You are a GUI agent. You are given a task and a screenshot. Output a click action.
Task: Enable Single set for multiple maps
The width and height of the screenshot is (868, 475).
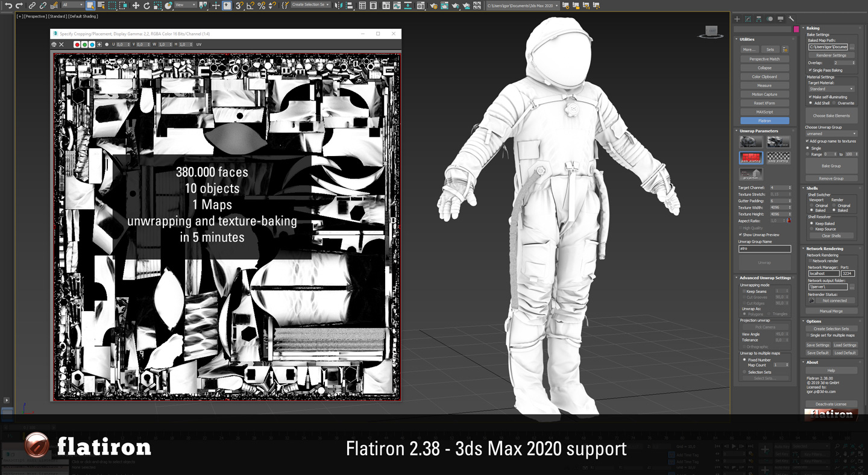pyautogui.click(x=808, y=335)
